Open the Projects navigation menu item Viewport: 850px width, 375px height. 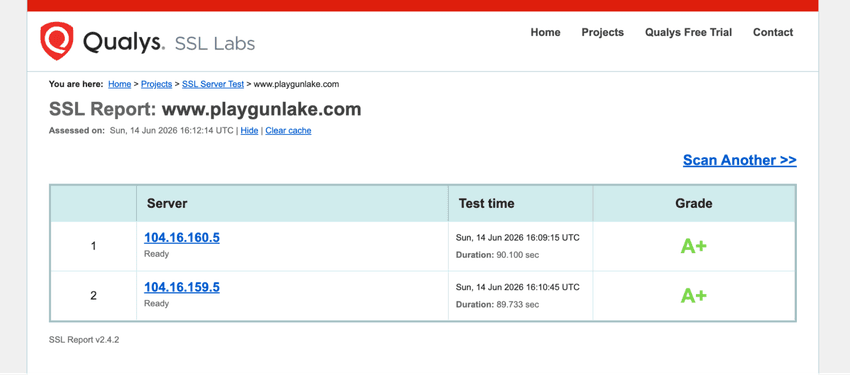[x=602, y=33]
